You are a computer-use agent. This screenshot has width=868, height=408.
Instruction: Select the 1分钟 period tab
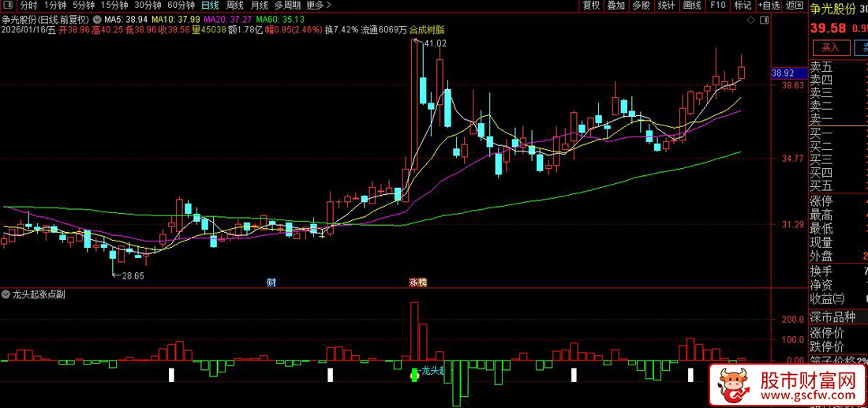click(x=54, y=6)
